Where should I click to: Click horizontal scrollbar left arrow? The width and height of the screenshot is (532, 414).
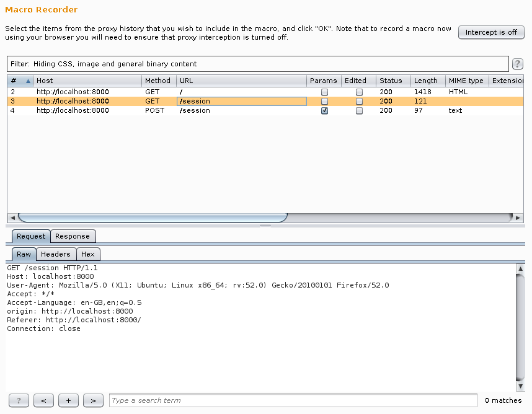12,218
